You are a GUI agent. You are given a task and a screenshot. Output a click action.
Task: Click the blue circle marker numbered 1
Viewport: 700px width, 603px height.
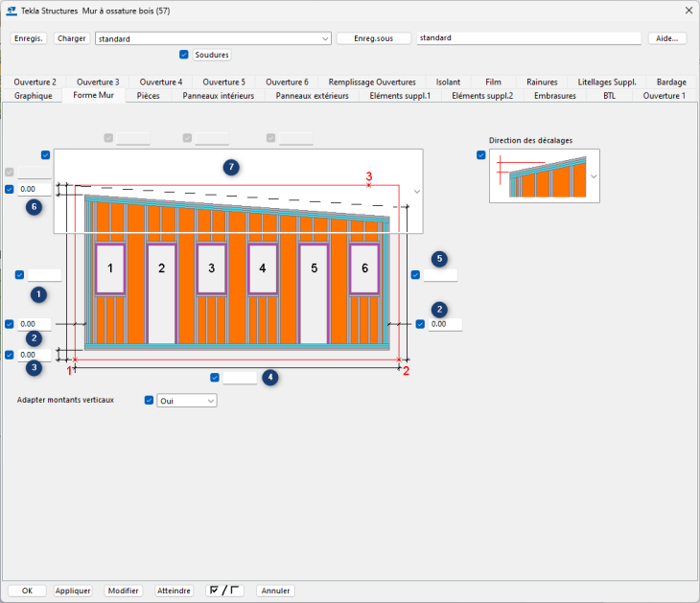(x=38, y=294)
